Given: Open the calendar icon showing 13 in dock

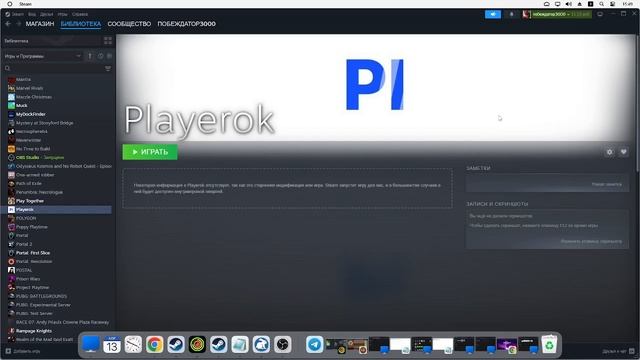Looking at the screenshot, I should click(112, 344).
